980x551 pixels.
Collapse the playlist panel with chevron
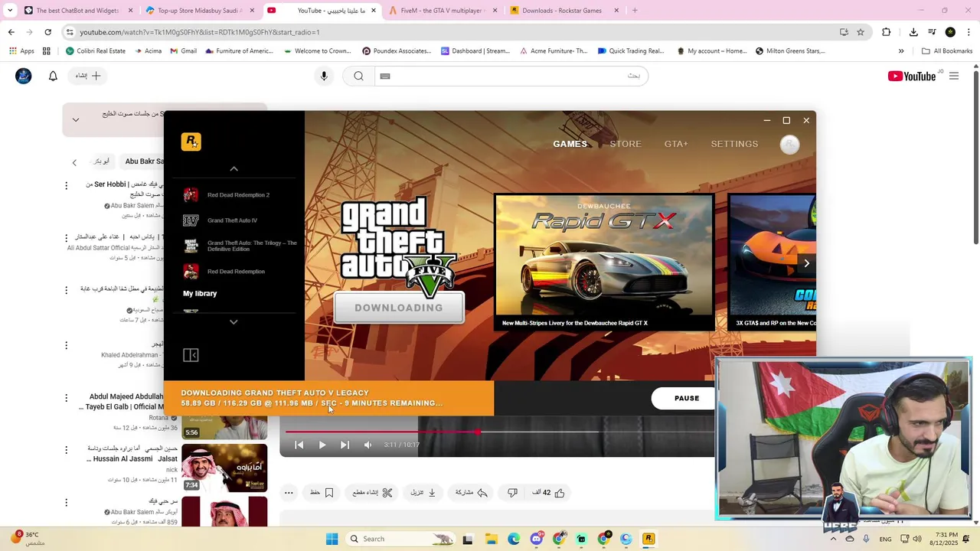tap(76, 120)
